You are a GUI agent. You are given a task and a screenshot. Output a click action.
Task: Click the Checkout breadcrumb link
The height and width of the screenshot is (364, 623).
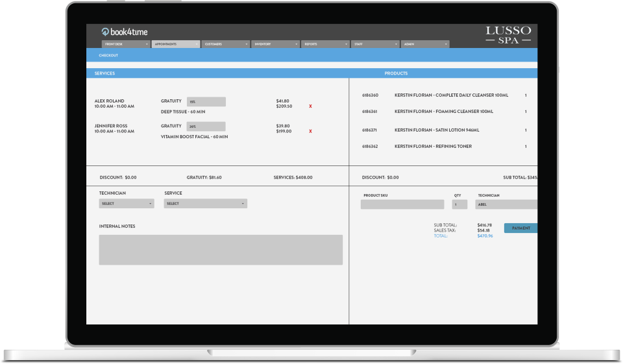[108, 56]
